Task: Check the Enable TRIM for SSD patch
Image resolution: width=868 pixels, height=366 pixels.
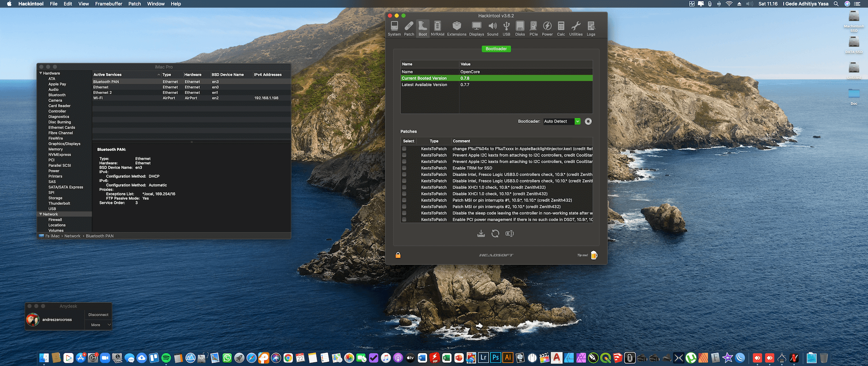Action: click(x=404, y=168)
